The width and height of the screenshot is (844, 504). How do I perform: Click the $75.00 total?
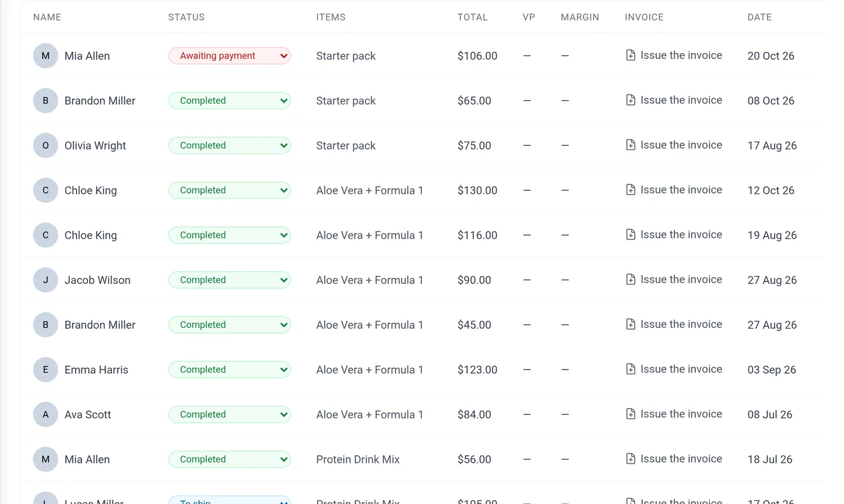pos(474,146)
